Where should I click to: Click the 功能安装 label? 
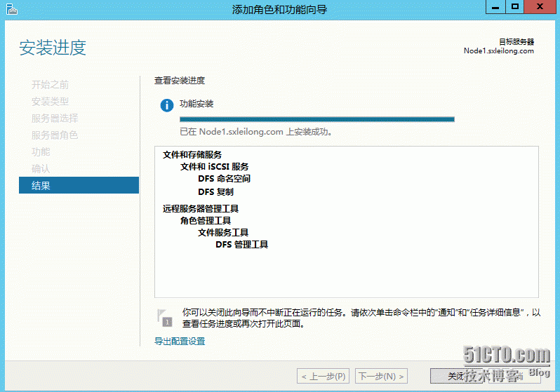[196, 104]
